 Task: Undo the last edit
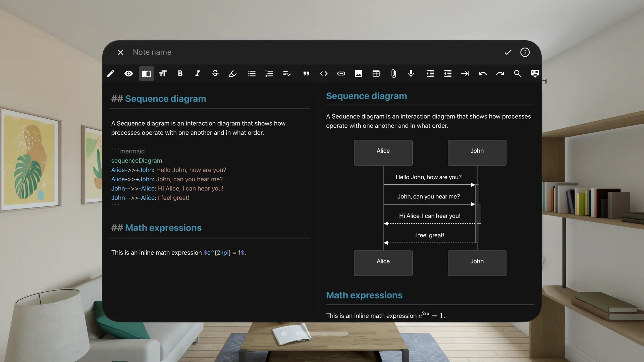[482, 73]
